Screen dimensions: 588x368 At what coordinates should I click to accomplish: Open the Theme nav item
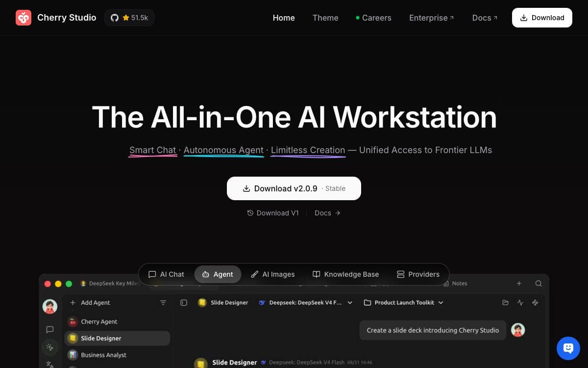click(325, 18)
